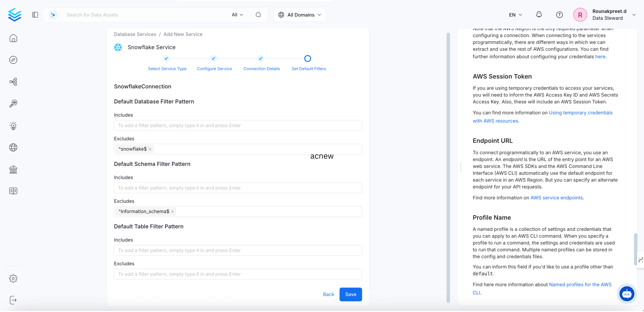Click the Observability magnifier icon
644x312 pixels.
coord(13,103)
